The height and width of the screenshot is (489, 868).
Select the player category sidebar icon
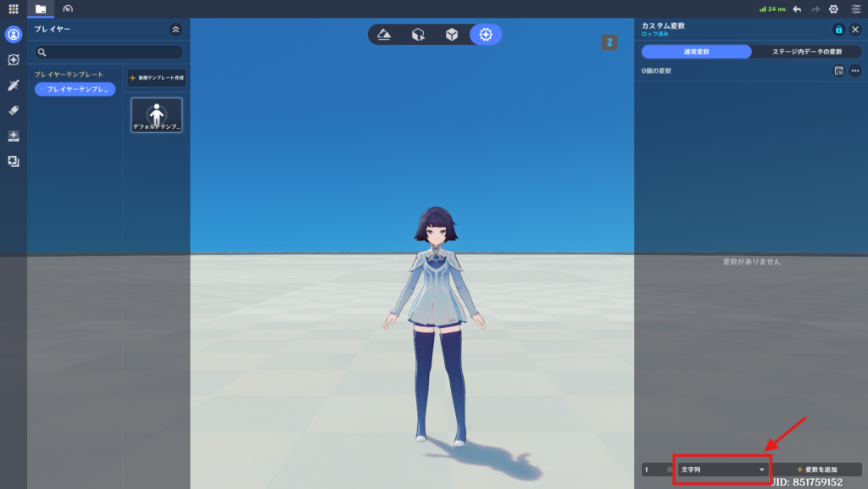click(14, 34)
